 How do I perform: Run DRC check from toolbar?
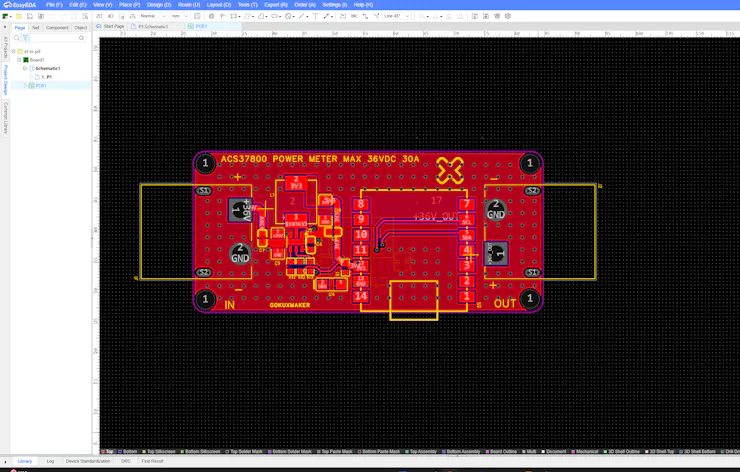[354, 16]
